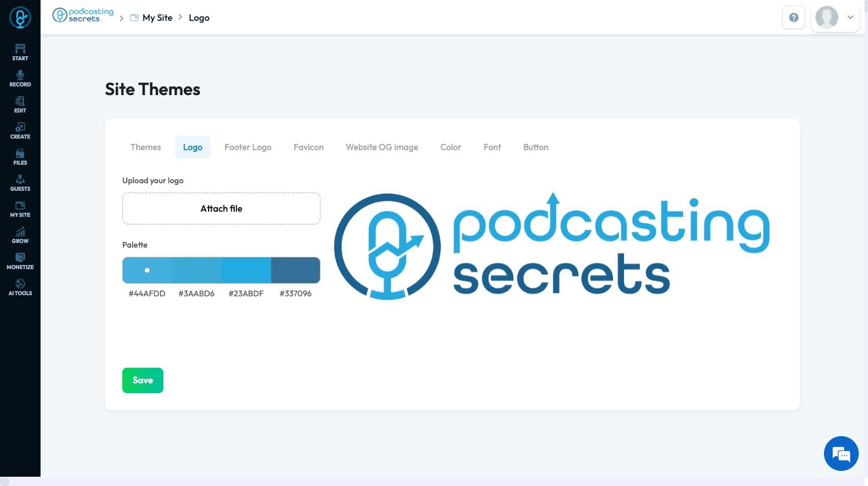Open AI TOOLS in the sidebar
The image size is (868, 486).
tap(20, 288)
